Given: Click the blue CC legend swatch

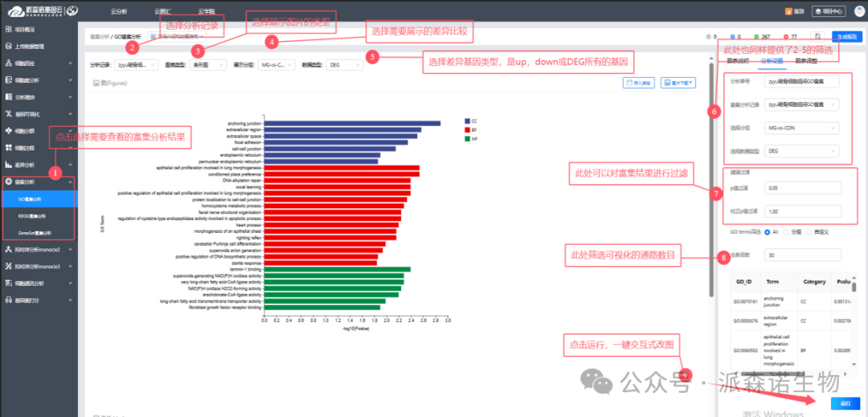Looking at the screenshot, I should (x=465, y=121).
